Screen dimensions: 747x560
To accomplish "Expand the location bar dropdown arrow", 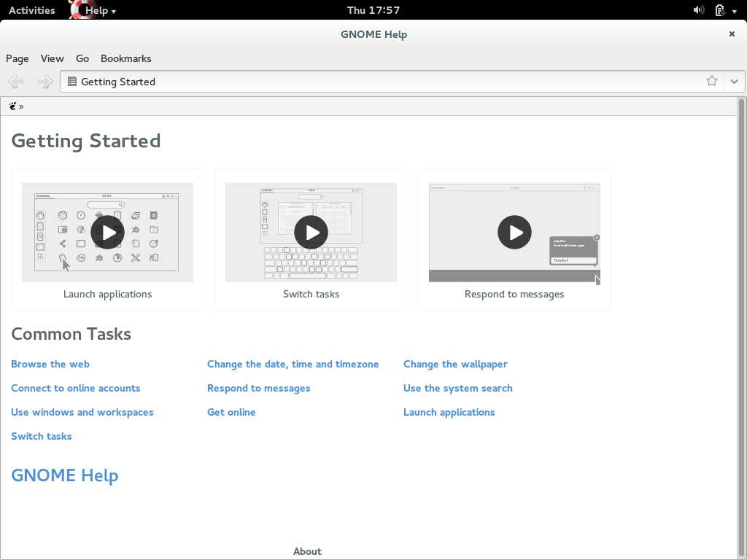I will 734,82.
